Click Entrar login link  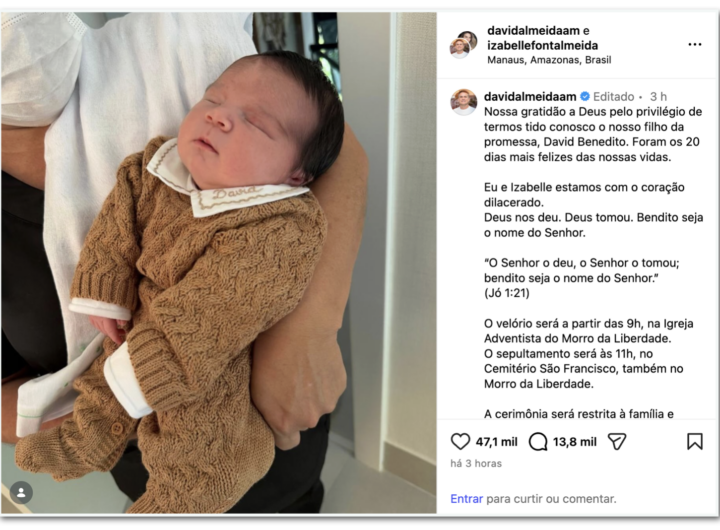click(467, 499)
